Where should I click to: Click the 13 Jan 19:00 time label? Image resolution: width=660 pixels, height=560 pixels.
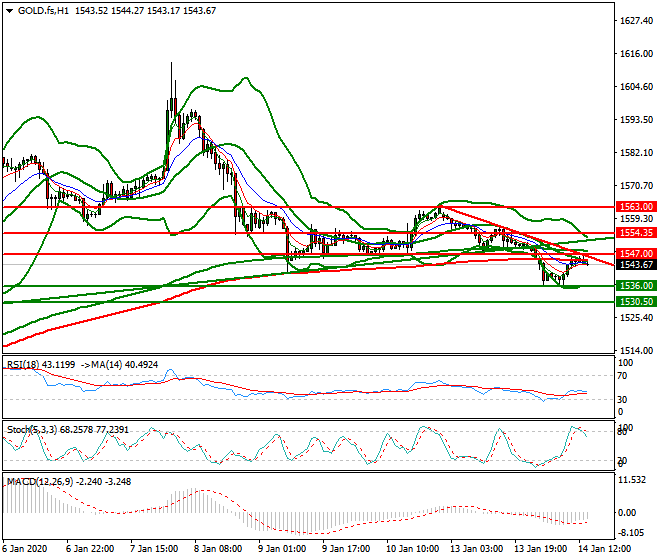540,549
